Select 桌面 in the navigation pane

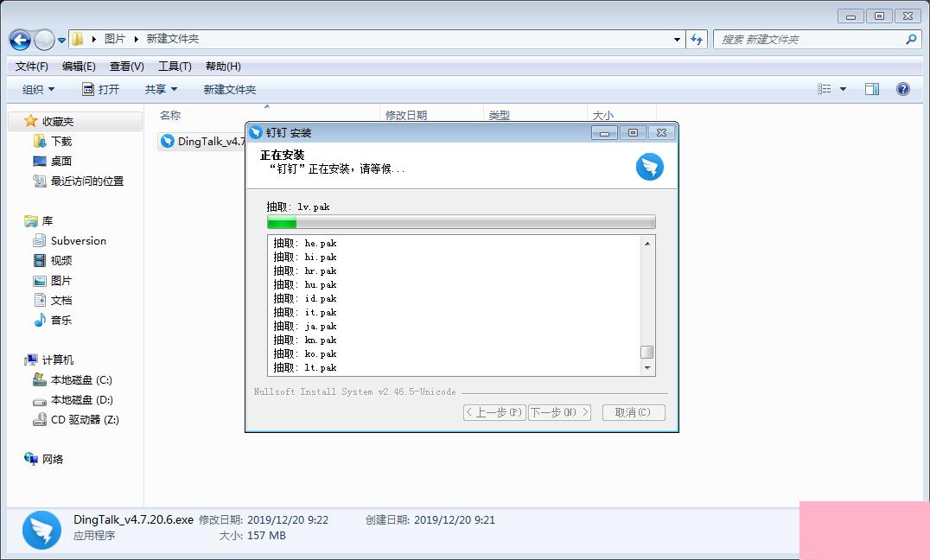[x=61, y=162]
